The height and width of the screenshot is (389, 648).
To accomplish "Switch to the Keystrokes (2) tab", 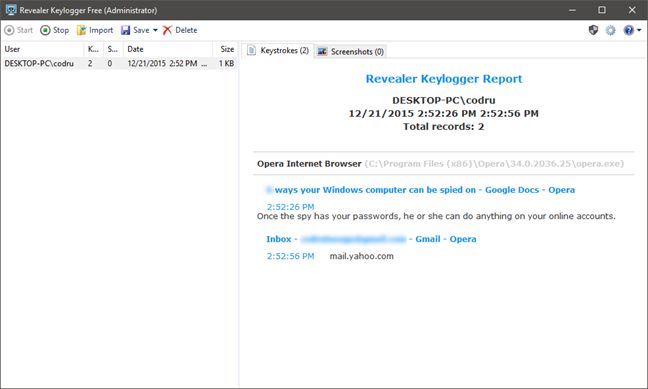I will pyautogui.click(x=278, y=50).
